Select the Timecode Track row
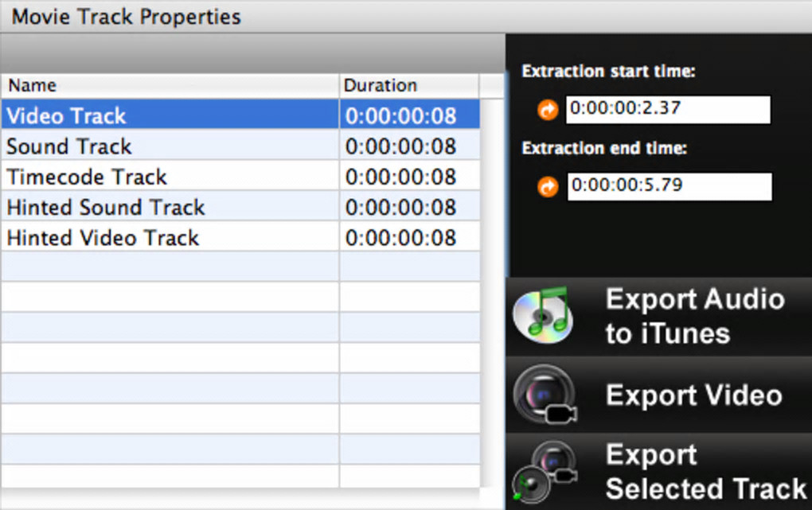 click(x=171, y=177)
